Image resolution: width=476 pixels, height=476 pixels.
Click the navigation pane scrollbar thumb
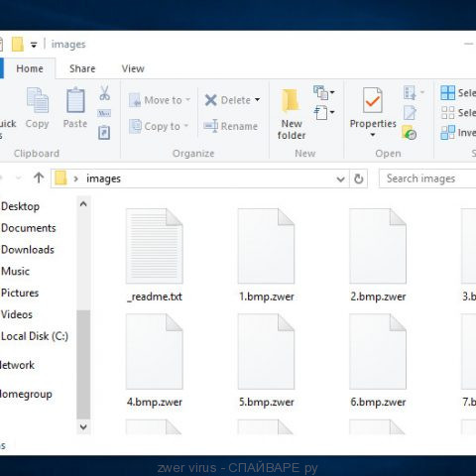83,365
